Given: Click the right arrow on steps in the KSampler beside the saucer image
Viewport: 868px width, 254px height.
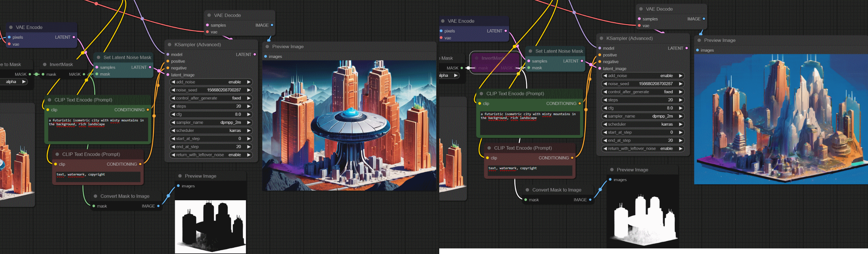Looking at the screenshot, I should [x=249, y=106].
